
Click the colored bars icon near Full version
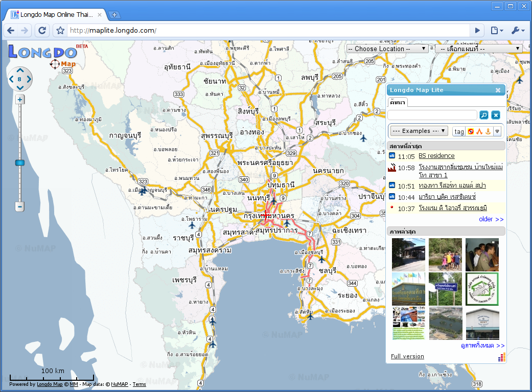coord(501,357)
